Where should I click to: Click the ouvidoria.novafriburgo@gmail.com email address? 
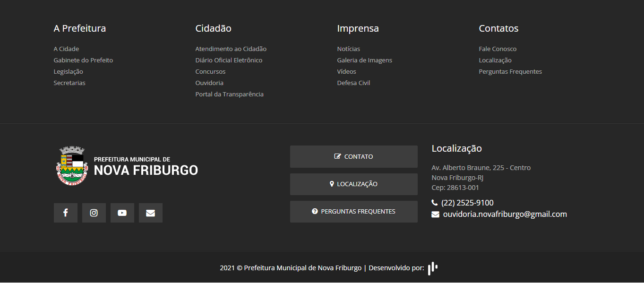coord(505,214)
